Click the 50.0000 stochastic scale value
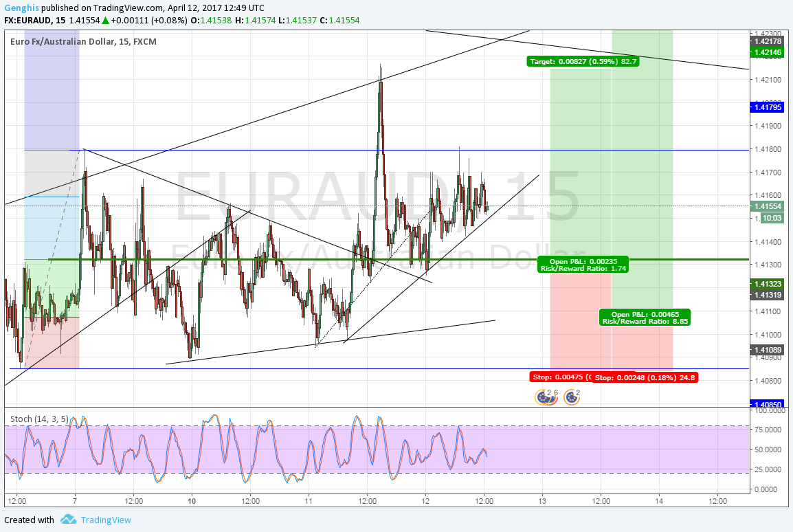The image size is (793, 532). (x=767, y=449)
